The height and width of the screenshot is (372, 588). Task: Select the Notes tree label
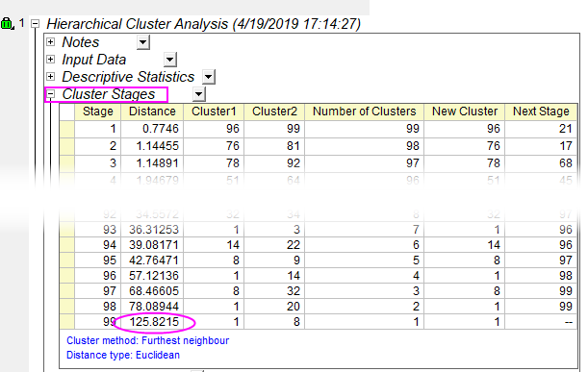(81, 42)
